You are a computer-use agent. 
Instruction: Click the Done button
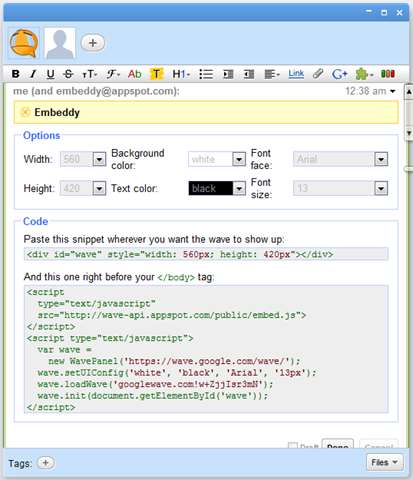(337, 445)
